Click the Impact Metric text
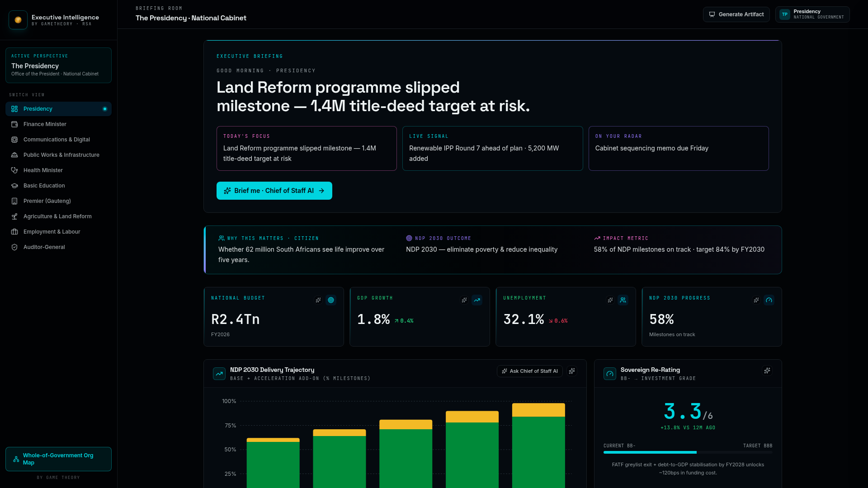The width and height of the screenshot is (868, 488). tap(626, 238)
